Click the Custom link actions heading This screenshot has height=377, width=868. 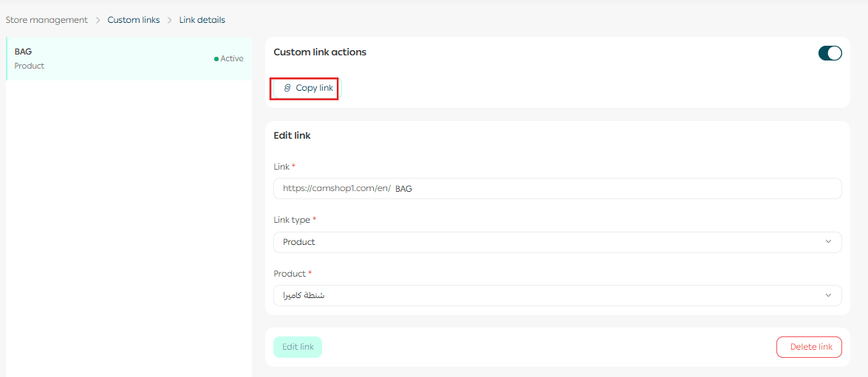coord(320,52)
